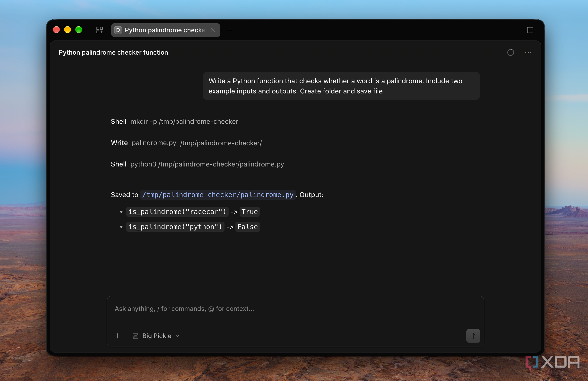Viewport: 588px width, 381px height.
Task: Add a new tab with plus icon
Action: (230, 30)
